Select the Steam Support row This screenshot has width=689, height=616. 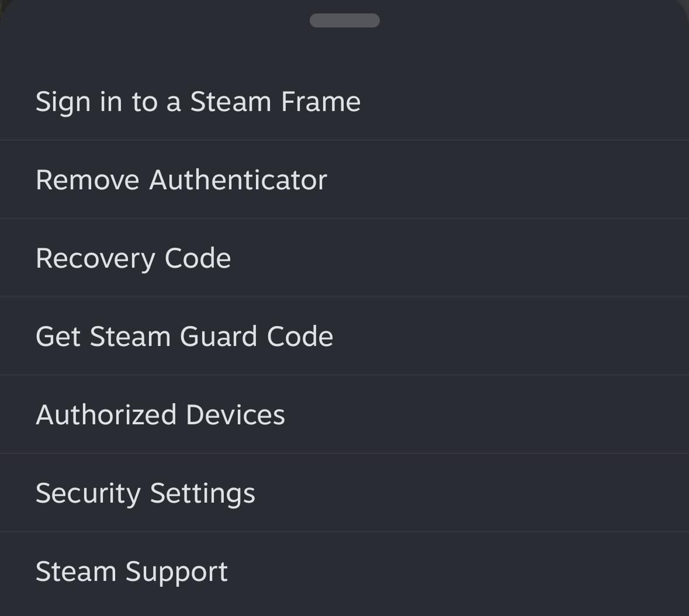coord(131,572)
